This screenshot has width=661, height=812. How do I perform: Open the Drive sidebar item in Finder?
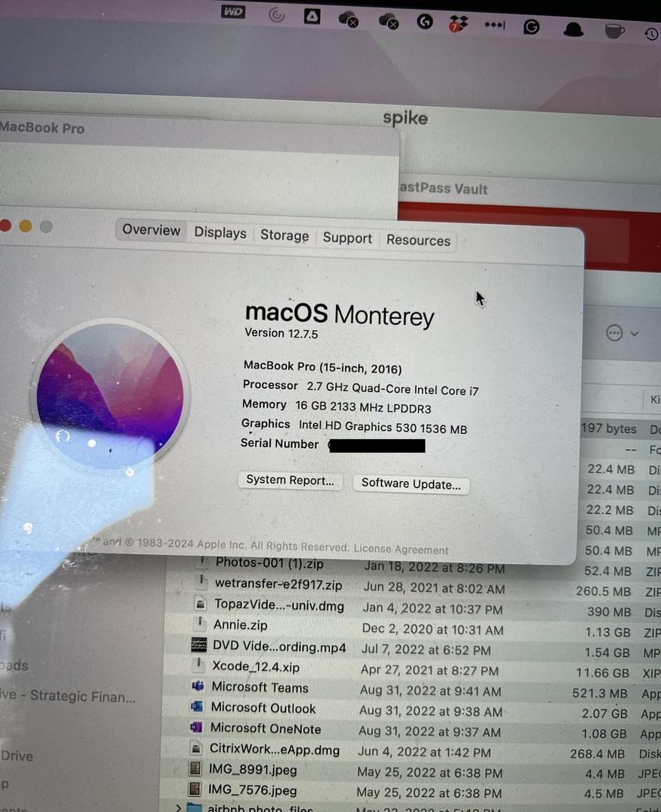[17, 756]
